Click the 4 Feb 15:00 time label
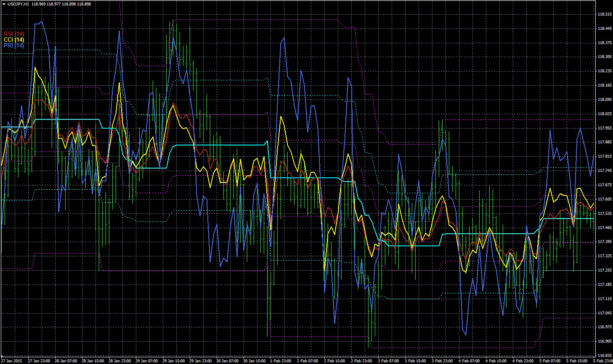613x364 pixels. [496, 361]
